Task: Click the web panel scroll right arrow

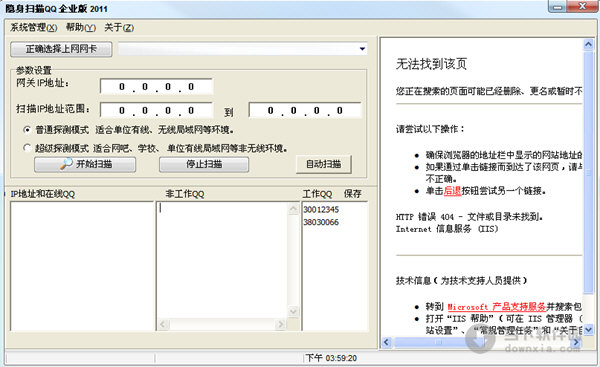Action: click(x=576, y=342)
